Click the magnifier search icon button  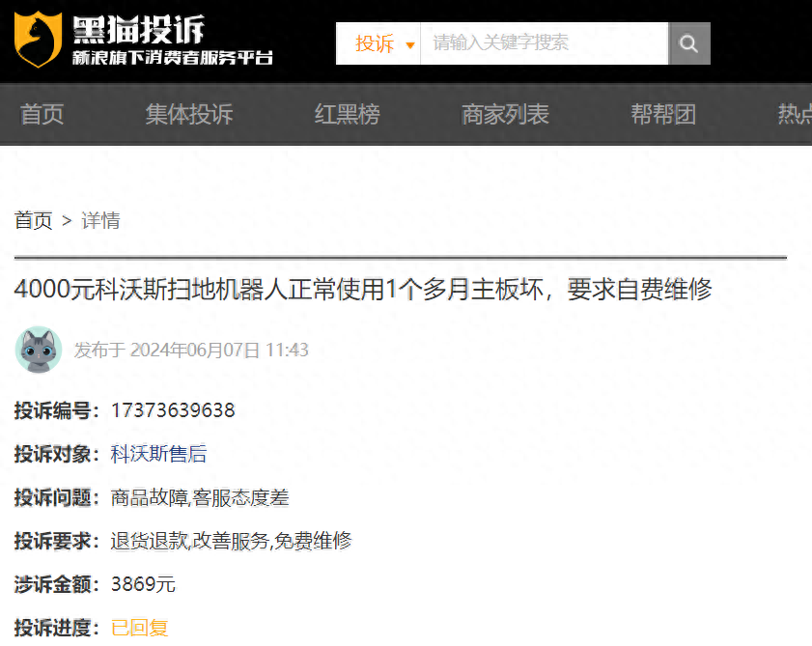688,43
